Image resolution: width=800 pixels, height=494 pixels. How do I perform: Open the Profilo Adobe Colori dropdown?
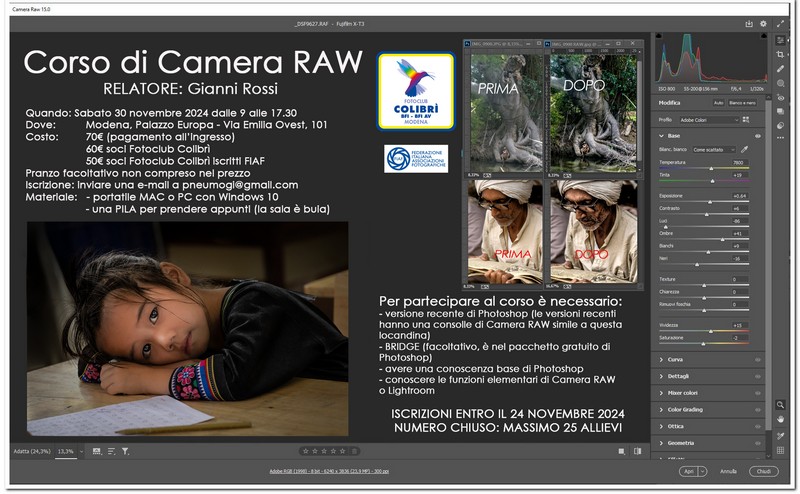(709, 120)
